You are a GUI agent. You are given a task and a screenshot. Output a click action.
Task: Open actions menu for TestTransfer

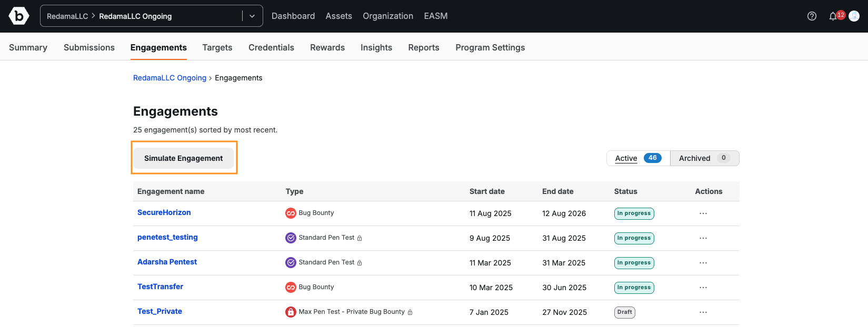[x=703, y=288]
